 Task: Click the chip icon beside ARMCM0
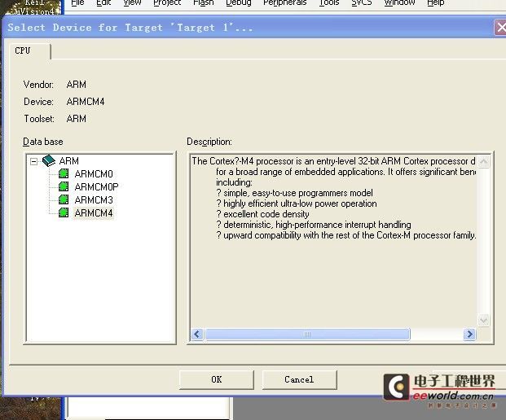pos(64,173)
